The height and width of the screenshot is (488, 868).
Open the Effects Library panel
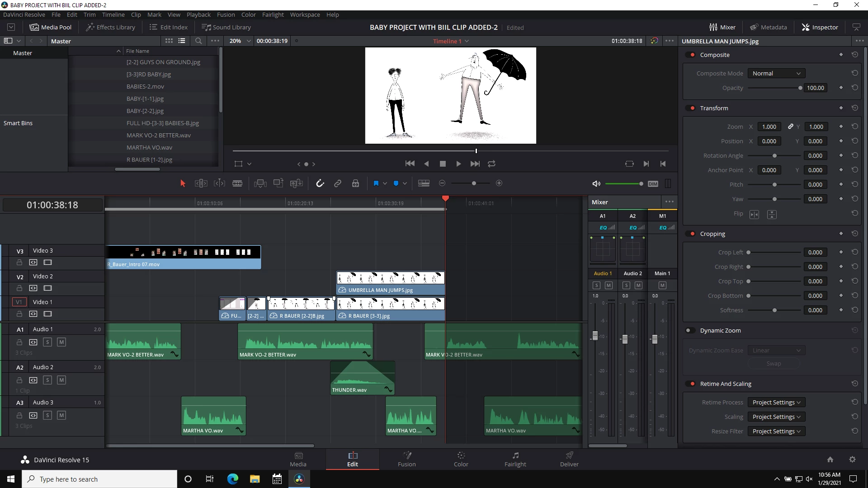click(x=111, y=27)
